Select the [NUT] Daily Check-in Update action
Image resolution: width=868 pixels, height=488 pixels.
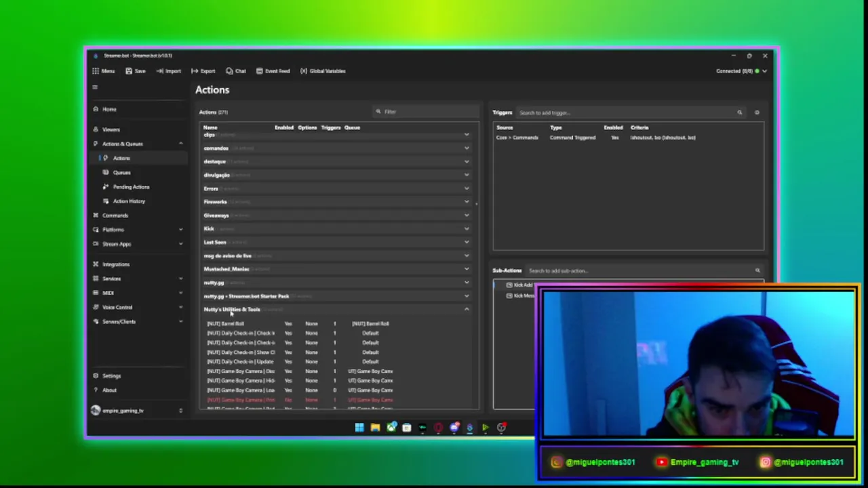pos(337,362)
